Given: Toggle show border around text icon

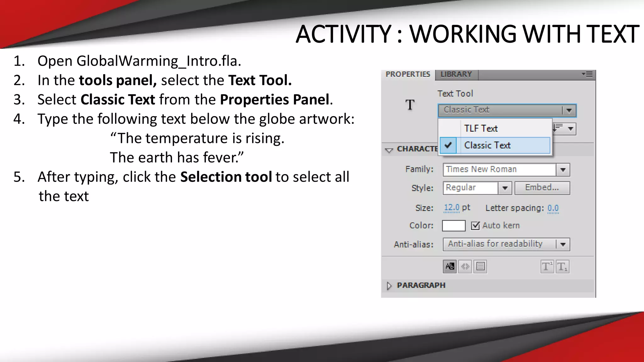Looking at the screenshot, I should click(x=480, y=266).
